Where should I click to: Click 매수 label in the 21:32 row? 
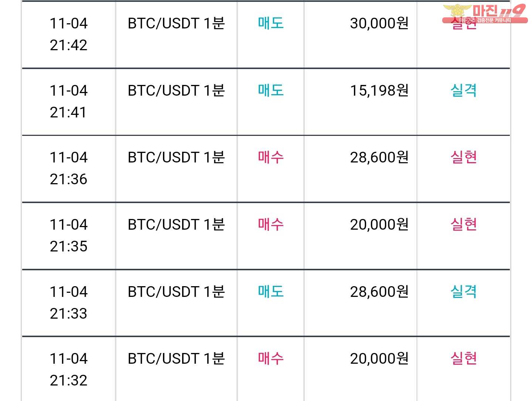[271, 359]
